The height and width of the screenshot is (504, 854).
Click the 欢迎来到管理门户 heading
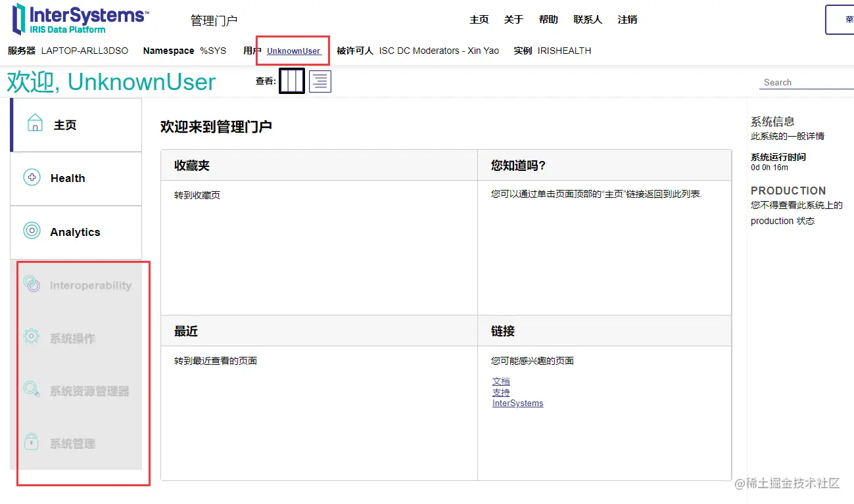click(216, 127)
